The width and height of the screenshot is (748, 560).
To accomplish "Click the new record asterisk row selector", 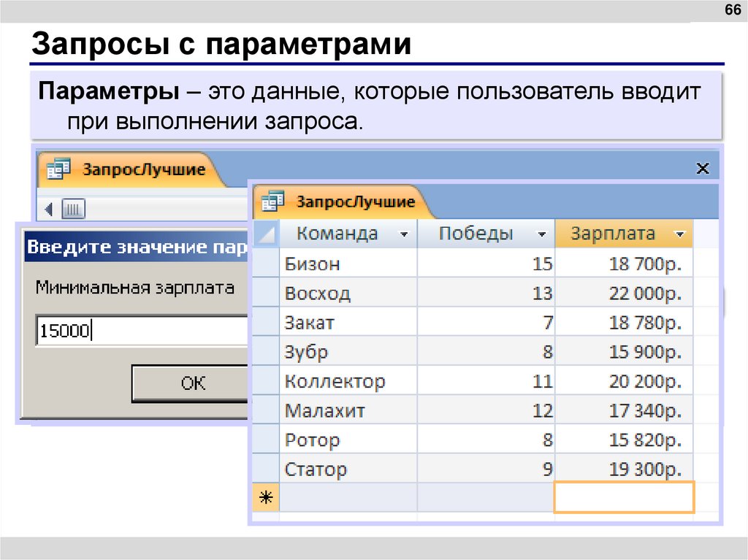I will [x=266, y=497].
